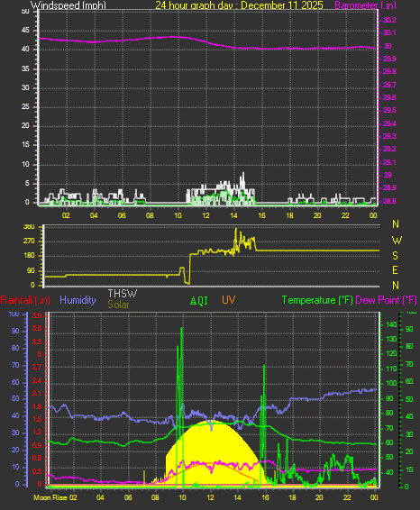Viewport: 420px width, 510px height.
Task: Click the 90 degree tick on wind direction axis
Action: click(x=31, y=270)
